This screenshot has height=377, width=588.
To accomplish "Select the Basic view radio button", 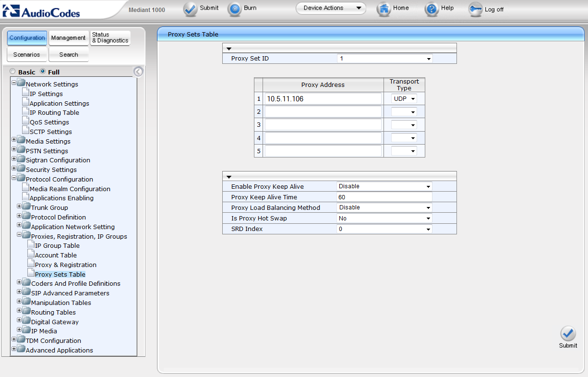I will point(13,72).
